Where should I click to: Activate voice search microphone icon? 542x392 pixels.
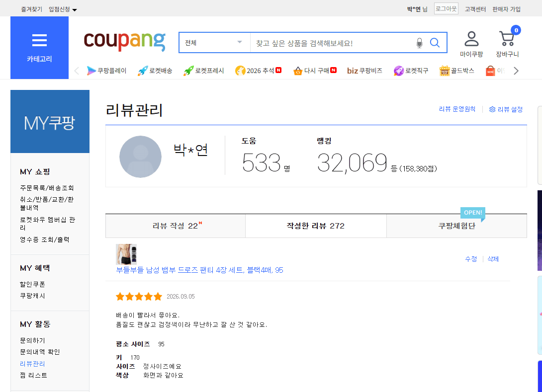419,43
